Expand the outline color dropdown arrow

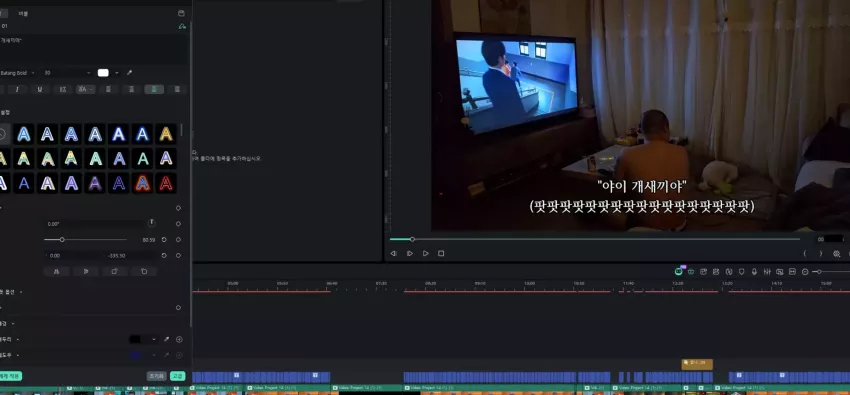pyautogui.click(x=154, y=340)
